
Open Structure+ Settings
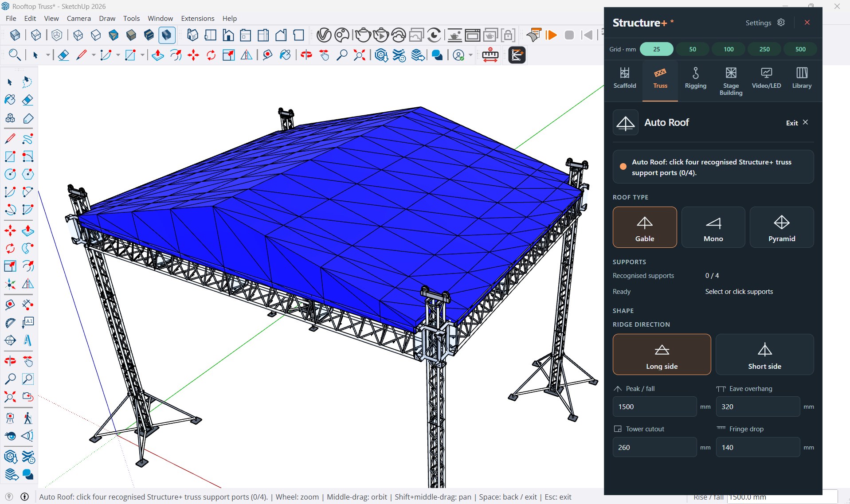pos(765,23)
